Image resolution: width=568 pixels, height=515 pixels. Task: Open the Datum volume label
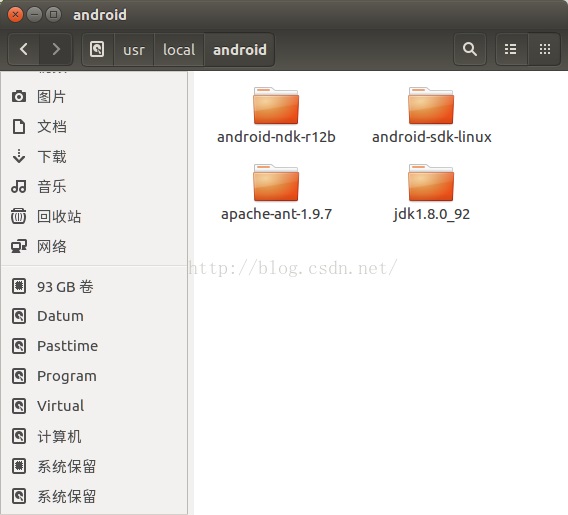pos(60,316)
